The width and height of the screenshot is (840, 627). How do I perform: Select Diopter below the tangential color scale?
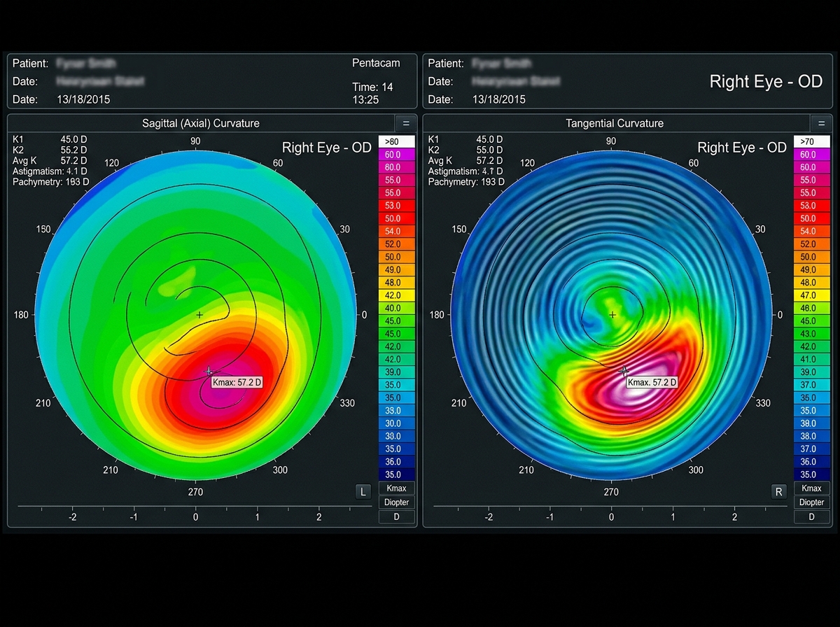click(812, 502)
